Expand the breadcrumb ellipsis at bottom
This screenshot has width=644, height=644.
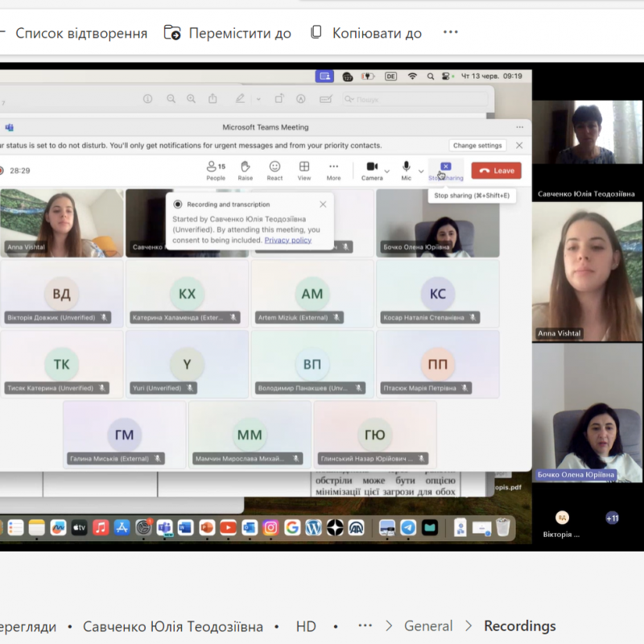[365, 626]
